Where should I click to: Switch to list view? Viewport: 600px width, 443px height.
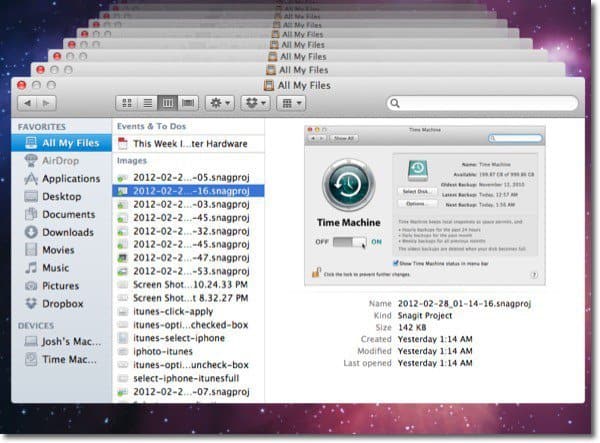click(147, 103)
